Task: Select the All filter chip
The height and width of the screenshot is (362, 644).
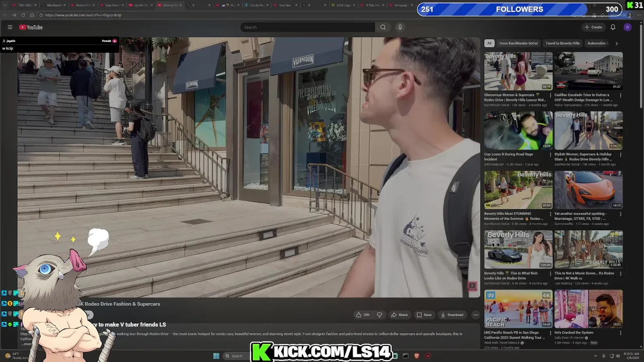Action: tap(489, 43)
